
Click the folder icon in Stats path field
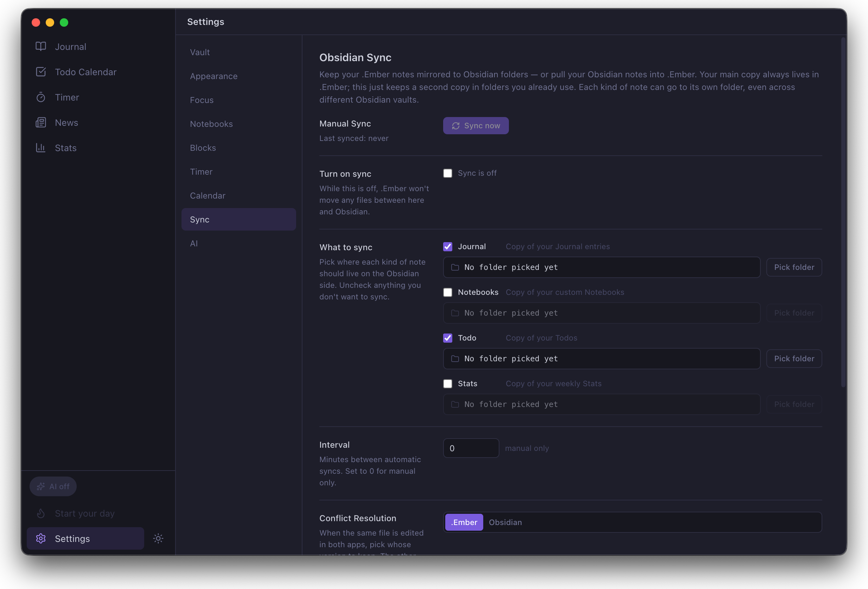point(455,404)
